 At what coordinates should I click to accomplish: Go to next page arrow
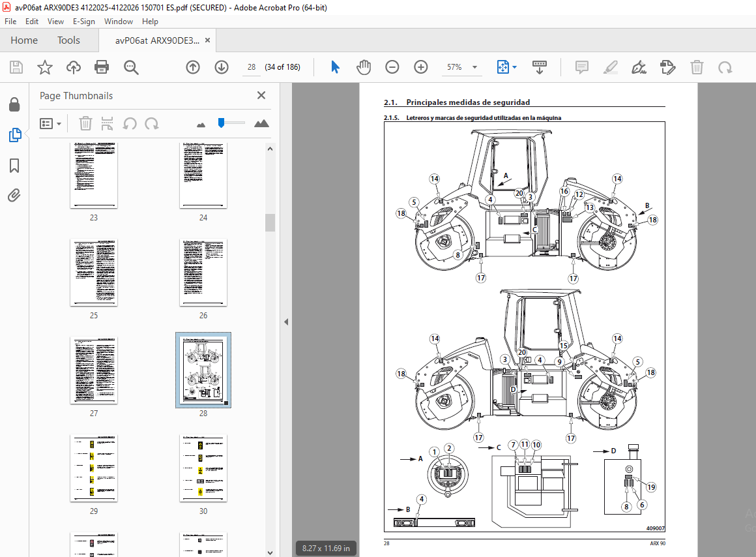click(x=222, y=67)
